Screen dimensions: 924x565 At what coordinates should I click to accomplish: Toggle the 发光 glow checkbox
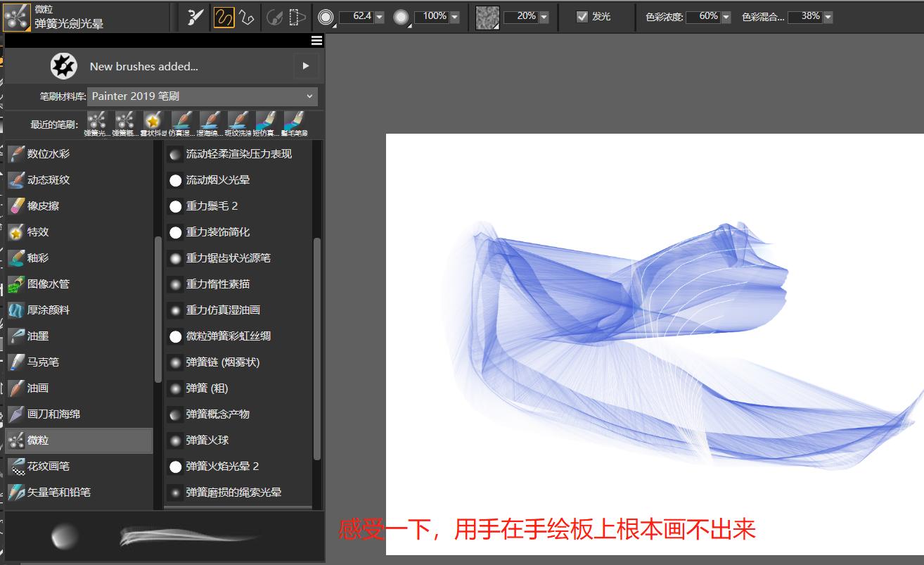[x=581, y=16]
